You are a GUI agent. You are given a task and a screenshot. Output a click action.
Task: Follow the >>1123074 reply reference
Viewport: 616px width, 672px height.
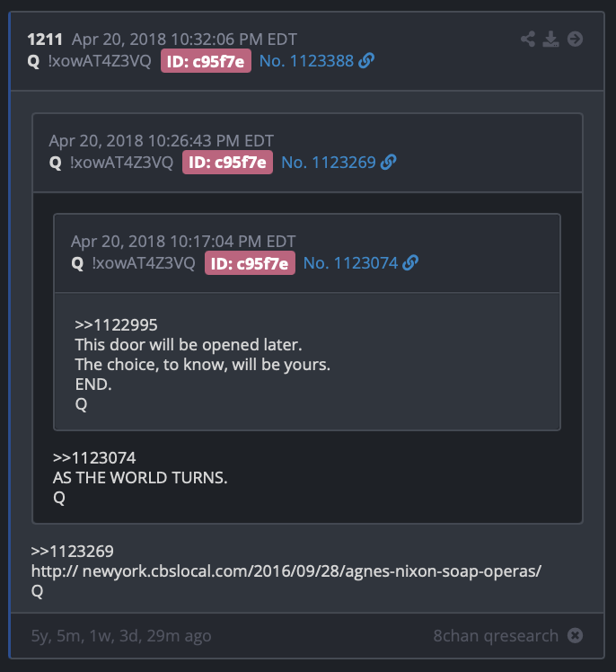pos(94,457)
